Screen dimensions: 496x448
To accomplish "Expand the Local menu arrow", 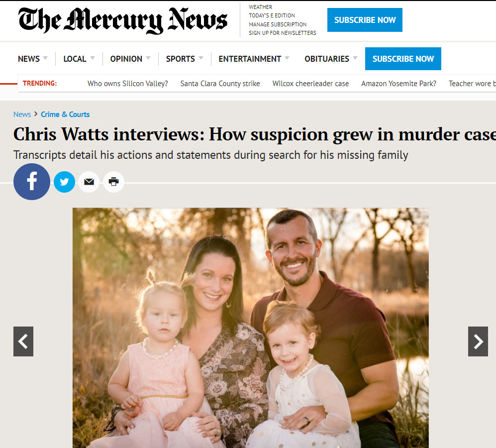I will (93, 58).
